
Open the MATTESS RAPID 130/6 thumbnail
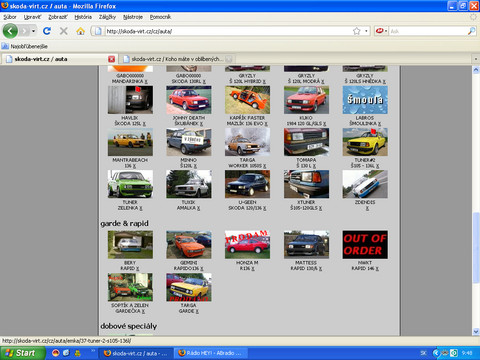point(306,245)
